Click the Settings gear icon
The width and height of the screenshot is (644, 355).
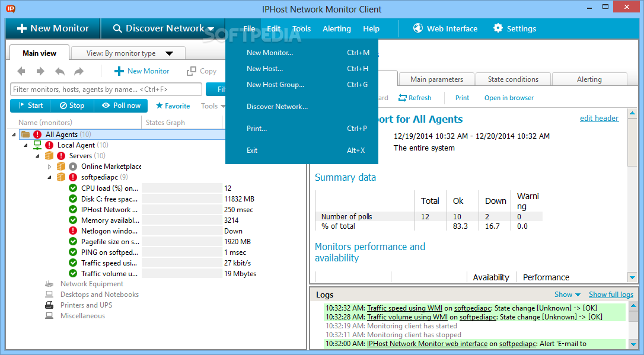pyautogui.click(x=498, y=28)
